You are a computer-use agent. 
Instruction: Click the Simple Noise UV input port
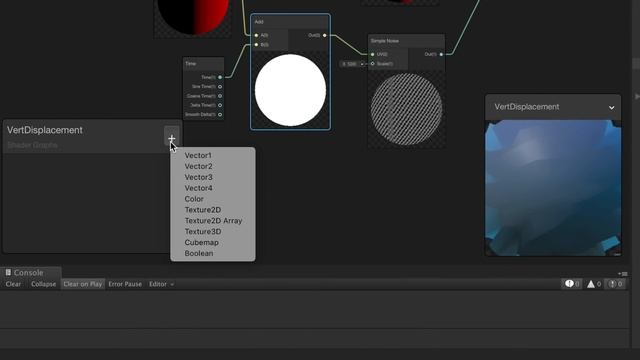point(372,54)
